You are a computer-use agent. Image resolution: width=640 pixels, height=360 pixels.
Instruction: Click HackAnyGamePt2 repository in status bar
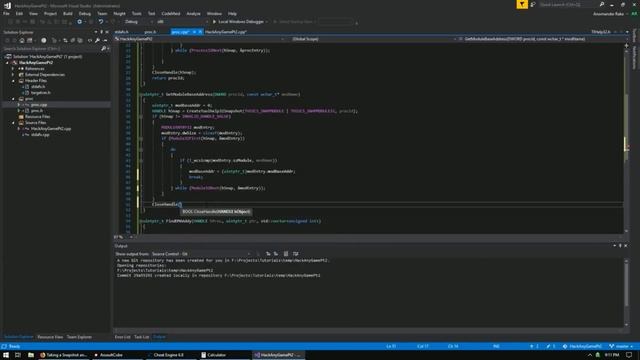(x=582, y=347)
